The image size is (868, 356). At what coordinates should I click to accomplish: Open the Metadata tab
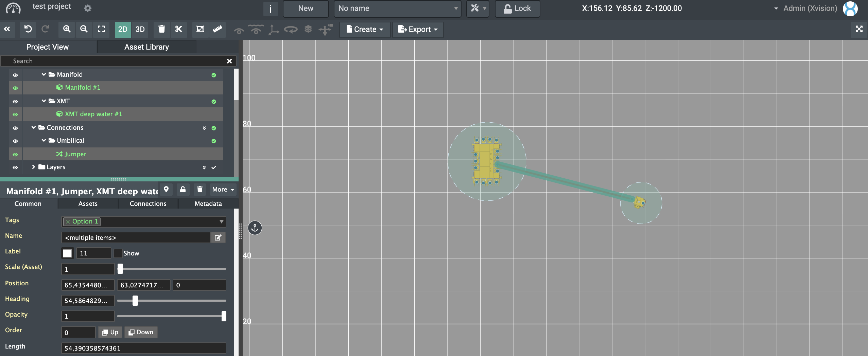208,204
